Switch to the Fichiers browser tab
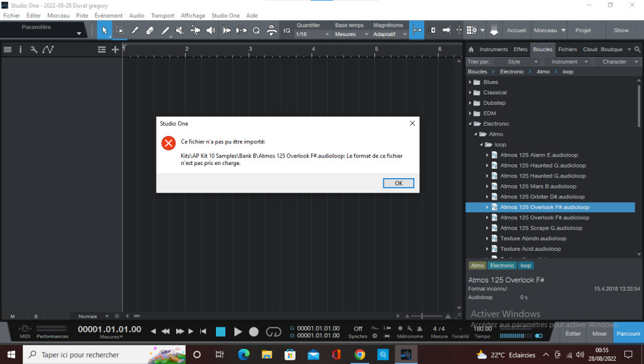This screenshot has height=364, width=644. 567,49
